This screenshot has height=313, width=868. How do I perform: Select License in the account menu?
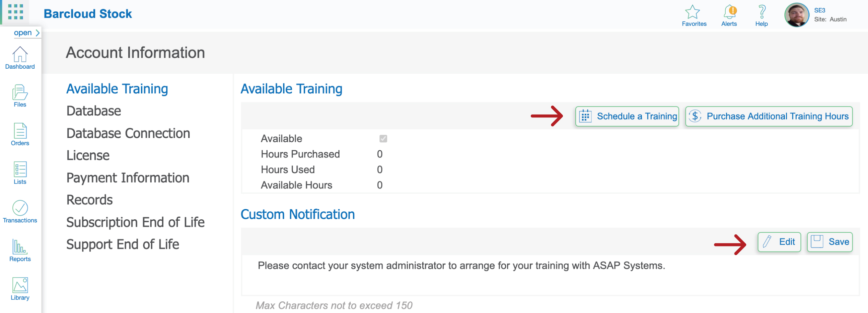[88, 155]
